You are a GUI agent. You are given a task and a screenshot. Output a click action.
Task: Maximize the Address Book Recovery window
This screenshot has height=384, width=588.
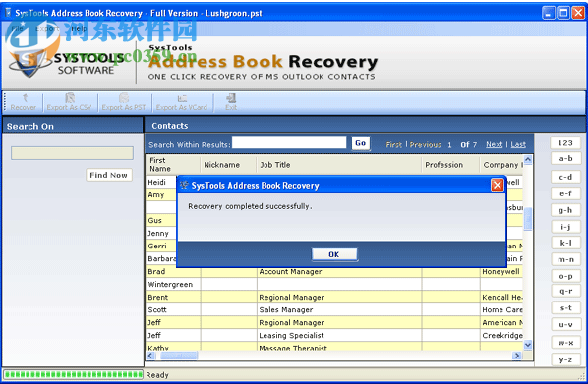point(563,13)
